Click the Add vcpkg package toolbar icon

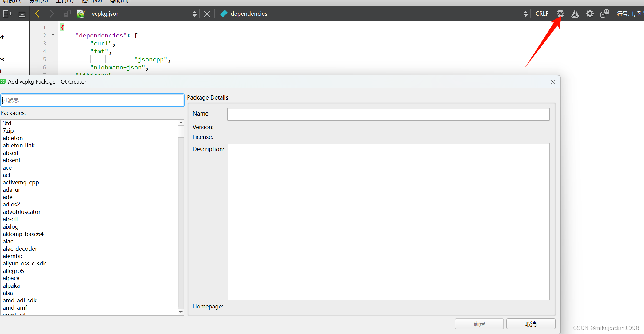pos(560,14)
